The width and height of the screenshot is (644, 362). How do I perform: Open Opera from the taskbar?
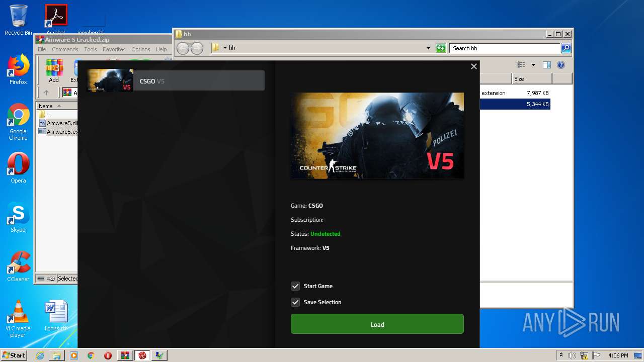[108, 355]
